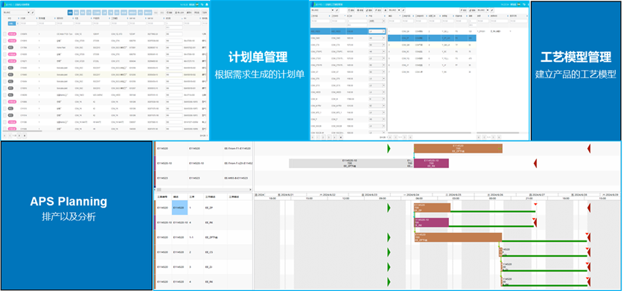
Task: Click magenta E114520-10 bar in upper Gantt chart
Action: (431, 163)
